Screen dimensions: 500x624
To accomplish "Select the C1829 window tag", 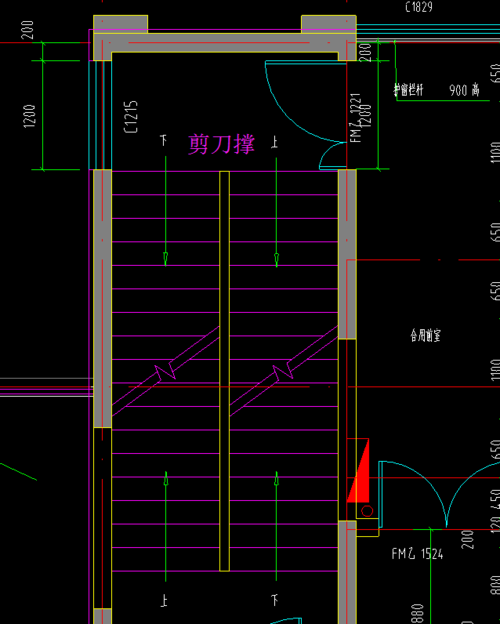I will click(x=419, y=6).
